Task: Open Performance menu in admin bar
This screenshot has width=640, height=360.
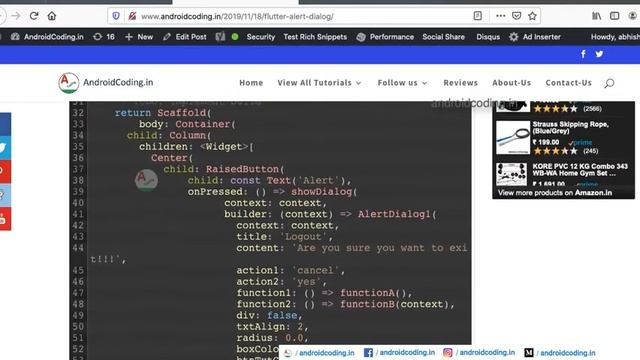Action: (x=385, y=37)
